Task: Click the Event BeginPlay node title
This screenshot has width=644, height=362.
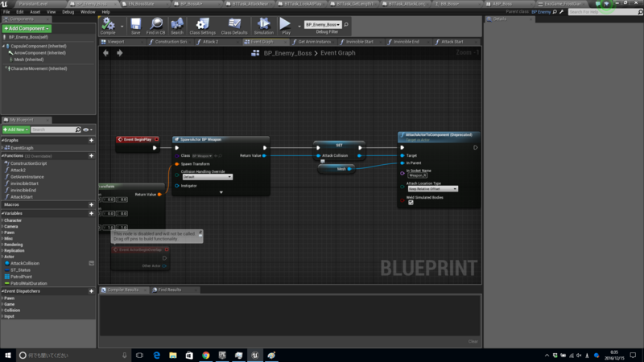Action: pos(138,139)
